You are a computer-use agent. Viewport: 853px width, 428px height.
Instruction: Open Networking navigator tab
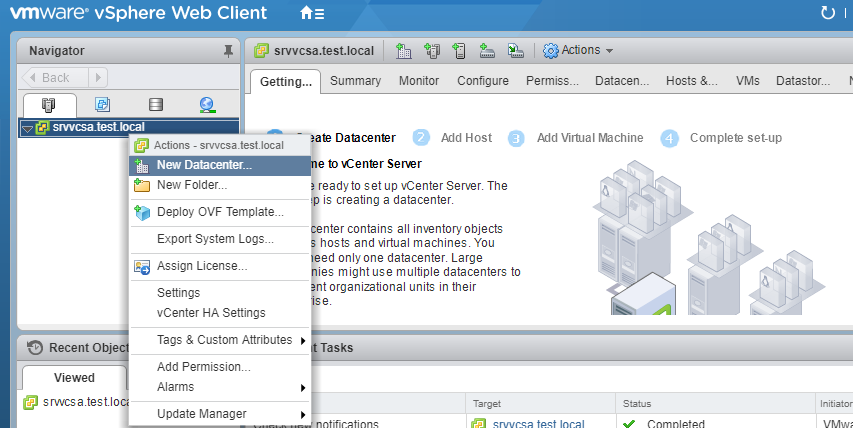point(207,104)
